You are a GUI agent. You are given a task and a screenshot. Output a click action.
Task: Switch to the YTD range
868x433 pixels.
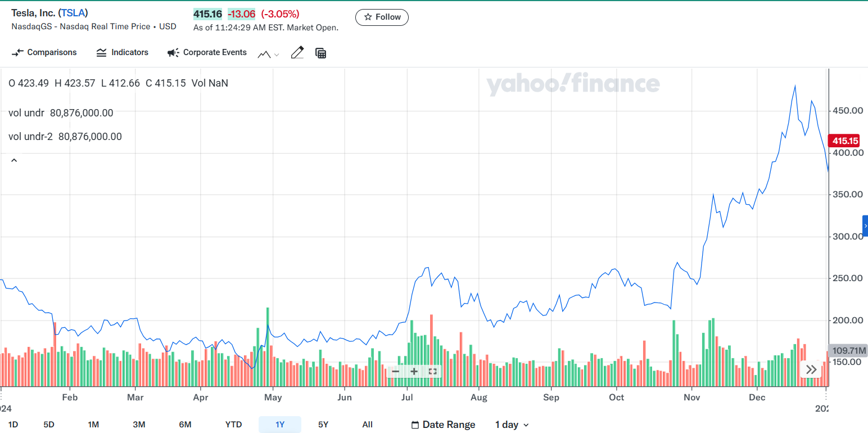pyautogui.click(x=233, y=425)
